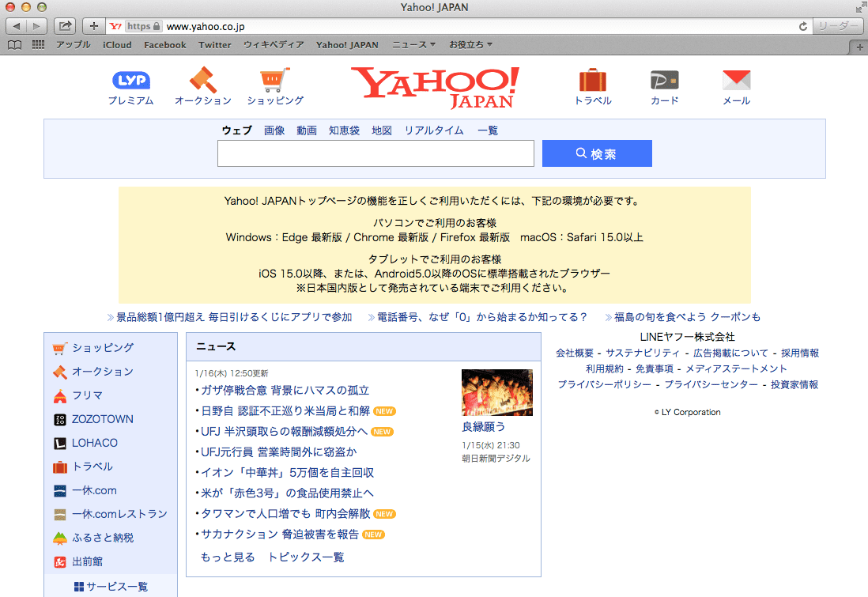Viewport: 868px width, 597px height.
Task: Go forward with Safari's forward arrow
Action: point(36,26)
